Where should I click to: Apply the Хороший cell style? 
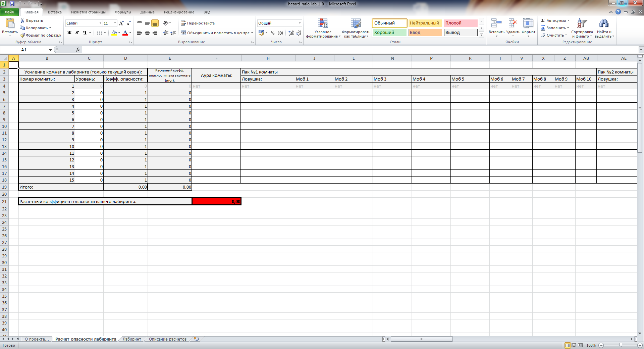(389, 33)
